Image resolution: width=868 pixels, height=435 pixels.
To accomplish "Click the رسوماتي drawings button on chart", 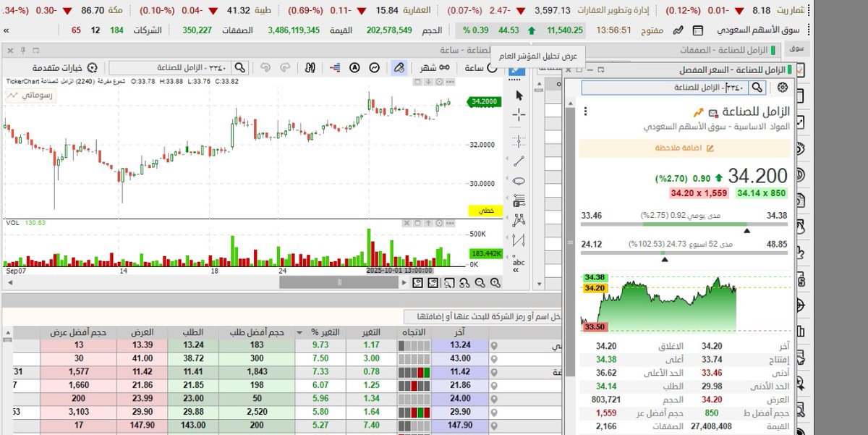I will (x=30, y=95).
